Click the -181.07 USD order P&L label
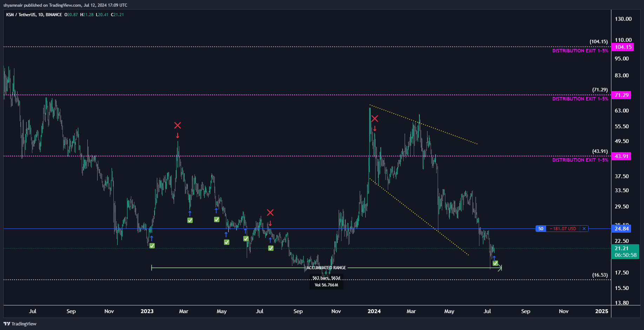644x330 pixels. click(563, 229)
